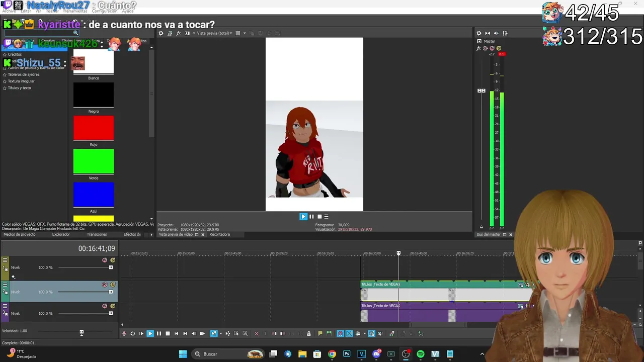Adjust Velocidad rate slider

click(82, 332)
